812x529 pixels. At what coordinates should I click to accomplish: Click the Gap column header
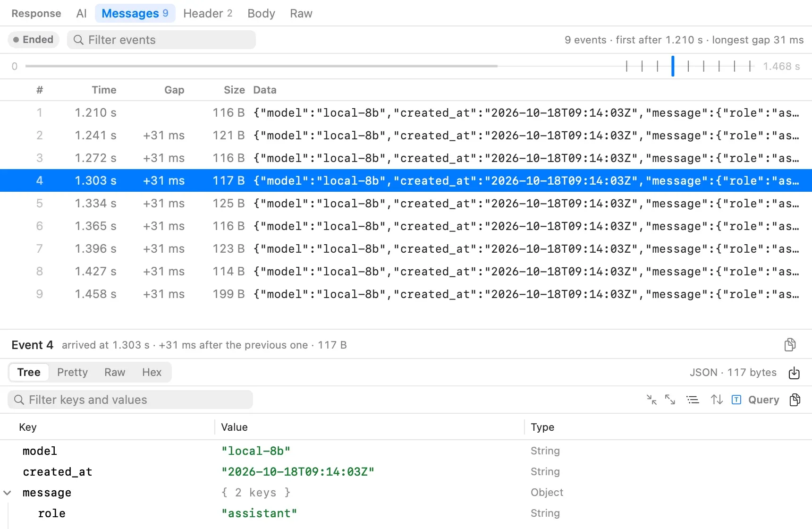click(x=174, y=90)
